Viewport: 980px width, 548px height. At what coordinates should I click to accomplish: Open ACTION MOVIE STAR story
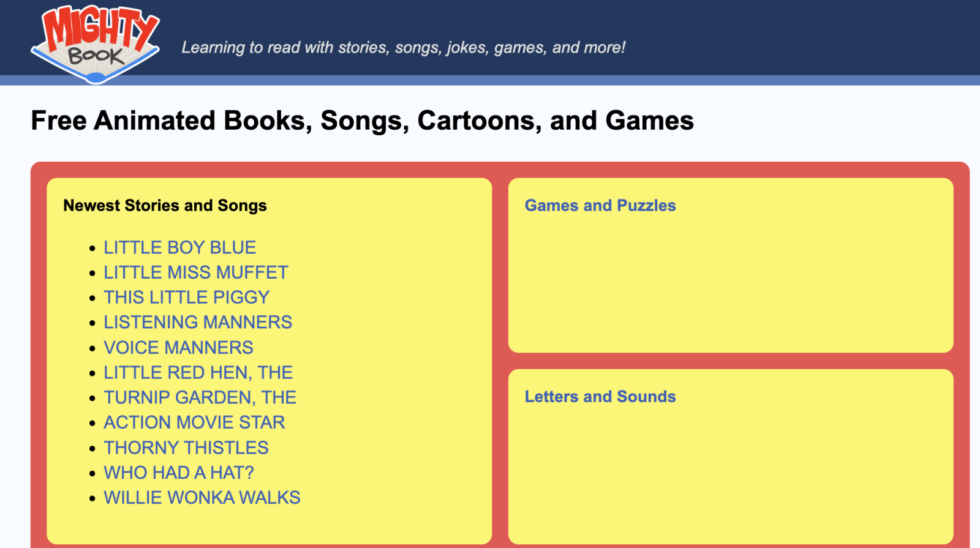pyautogui.click(x=194, y=422)
